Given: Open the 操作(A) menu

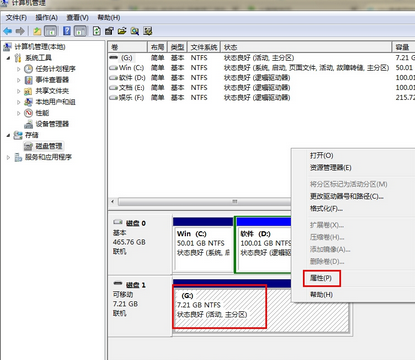Looking at the screenshot, I should [x=47, y=17].
